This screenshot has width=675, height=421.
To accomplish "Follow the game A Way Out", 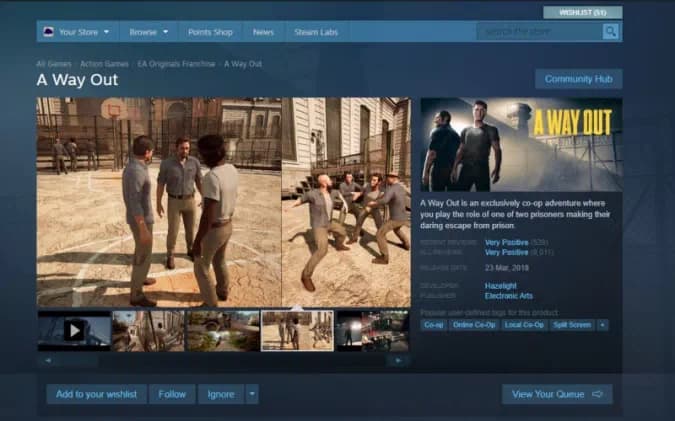I will (172, 394).
